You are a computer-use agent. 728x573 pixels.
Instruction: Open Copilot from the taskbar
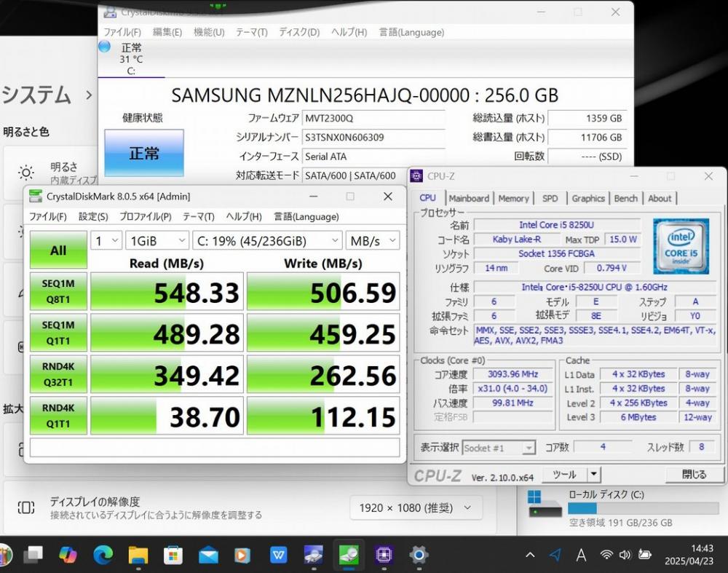[x=68, y=554]
